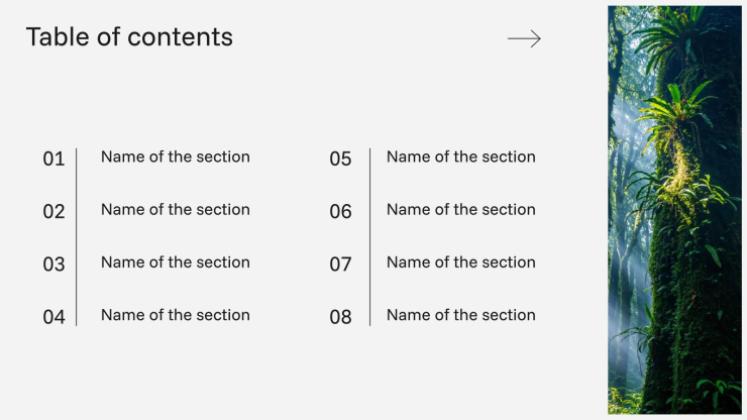This screenshot has height=420, width=747.
Task: Select 'Name of the section' beside 01
Action: click(x=175, y=157)
